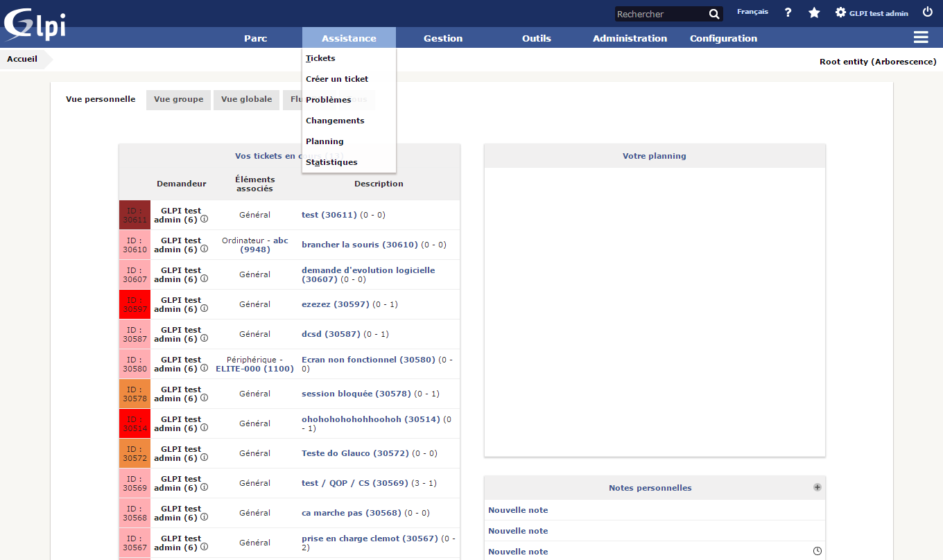943x560 pixels.
Task: Click the Accueil breadcrumb
Action: [22, 59]
